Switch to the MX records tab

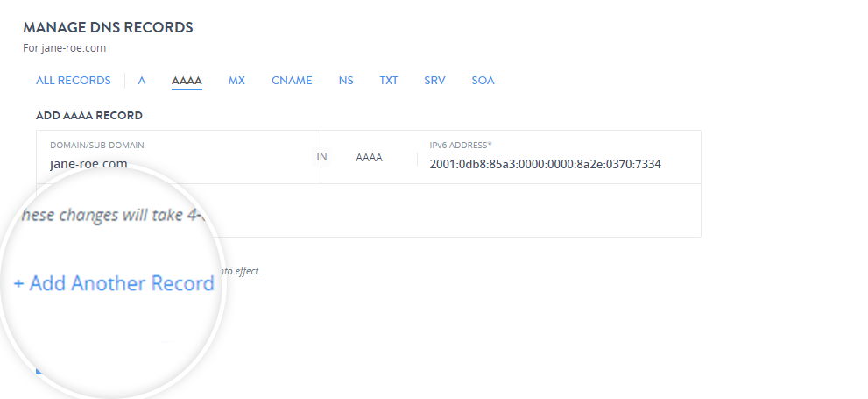click(x=236, y=81)
